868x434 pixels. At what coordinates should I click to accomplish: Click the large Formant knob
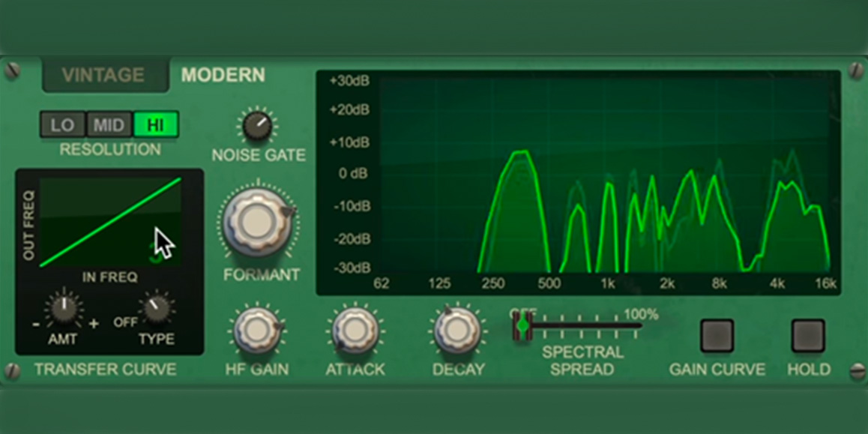click(256, 222)
